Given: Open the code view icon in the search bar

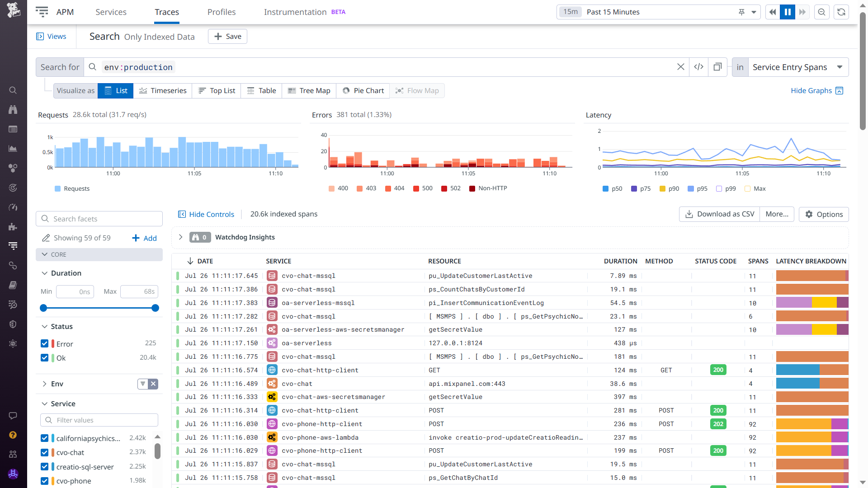Looking at the screenshot, I should [x=698, y=67].
